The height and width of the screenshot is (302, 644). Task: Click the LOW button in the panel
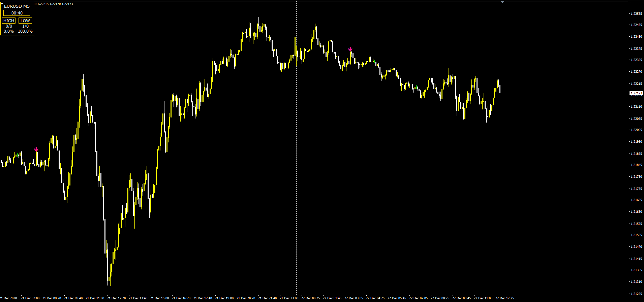[25, 21]
